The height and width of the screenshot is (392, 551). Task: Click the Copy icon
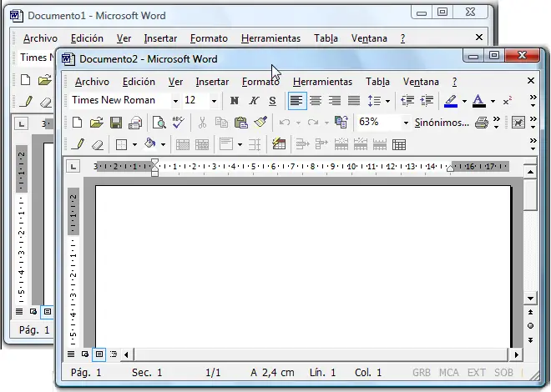pyautogui.click(x=221, y=123)
